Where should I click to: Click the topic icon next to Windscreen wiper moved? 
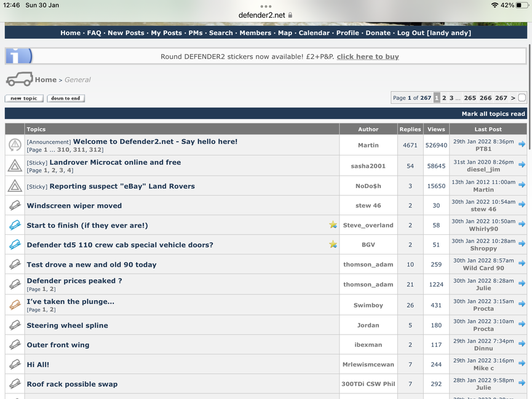15,205
